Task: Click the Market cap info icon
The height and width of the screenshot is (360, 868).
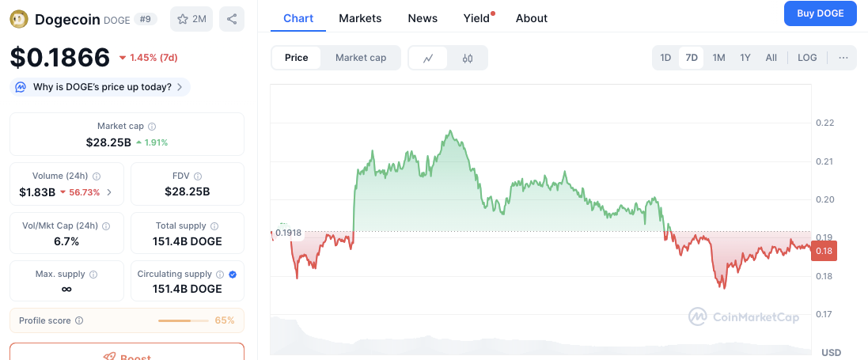Action: 152,127
